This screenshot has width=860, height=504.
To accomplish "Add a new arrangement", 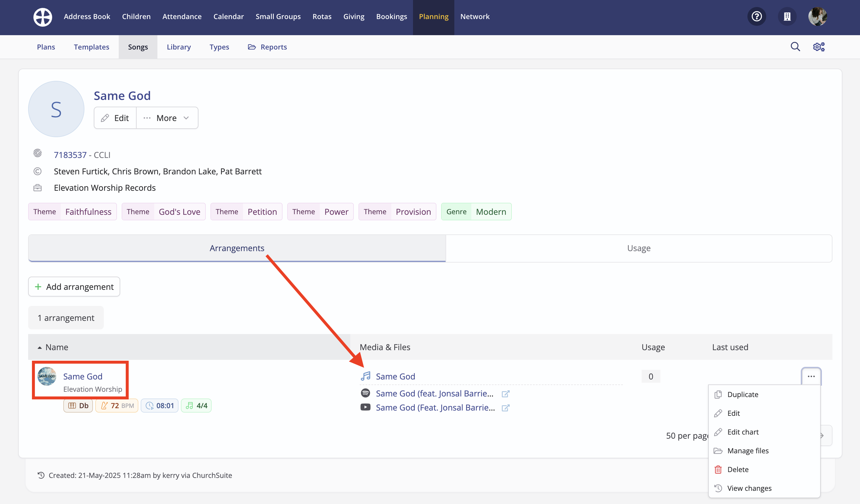I will pyautogui.click(x=74, y=287).
